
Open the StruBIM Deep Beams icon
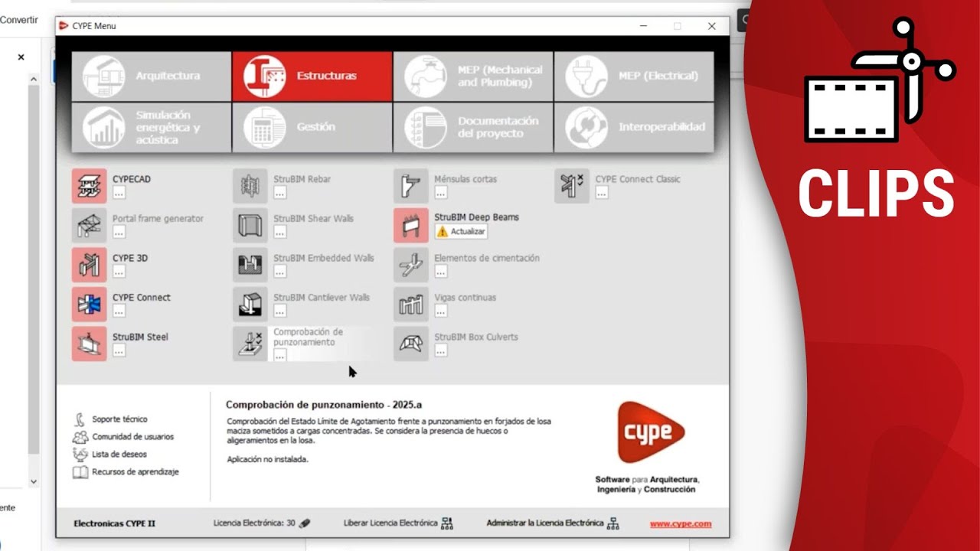[411, 226]
